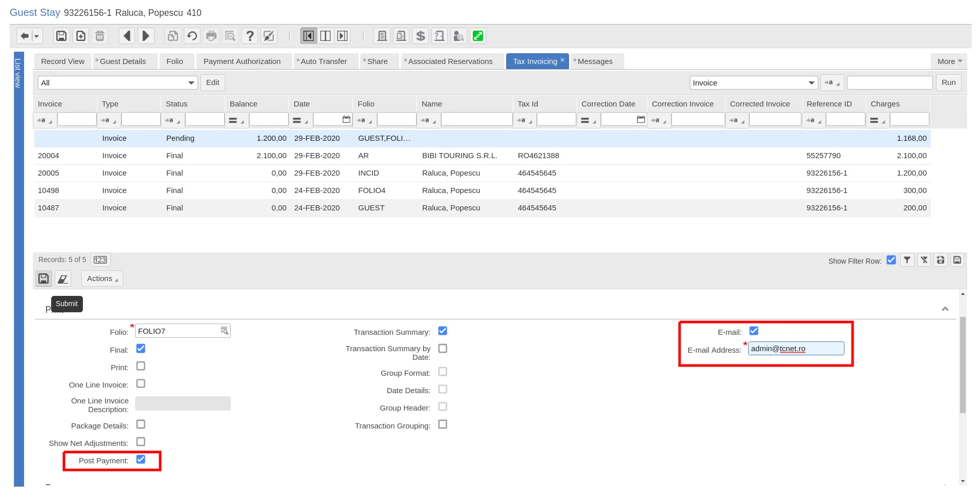Open the All filter dropdown

point(117,83)
